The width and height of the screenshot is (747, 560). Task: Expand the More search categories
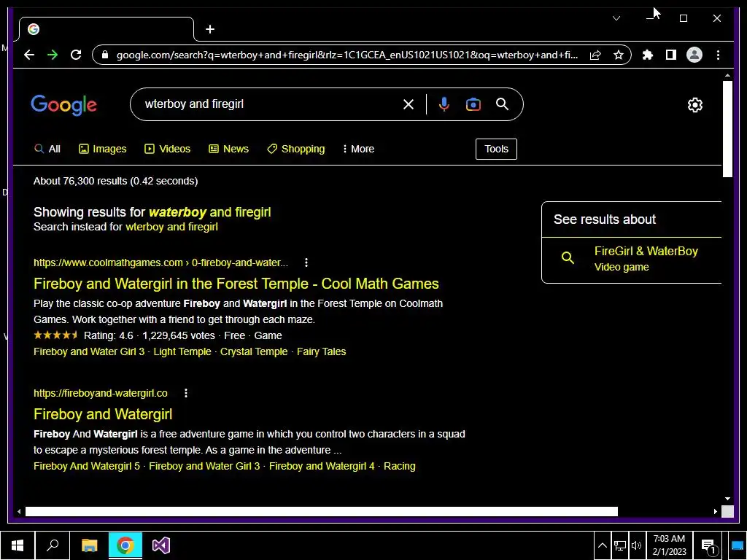pyautogui.click(x=359, y=149)
